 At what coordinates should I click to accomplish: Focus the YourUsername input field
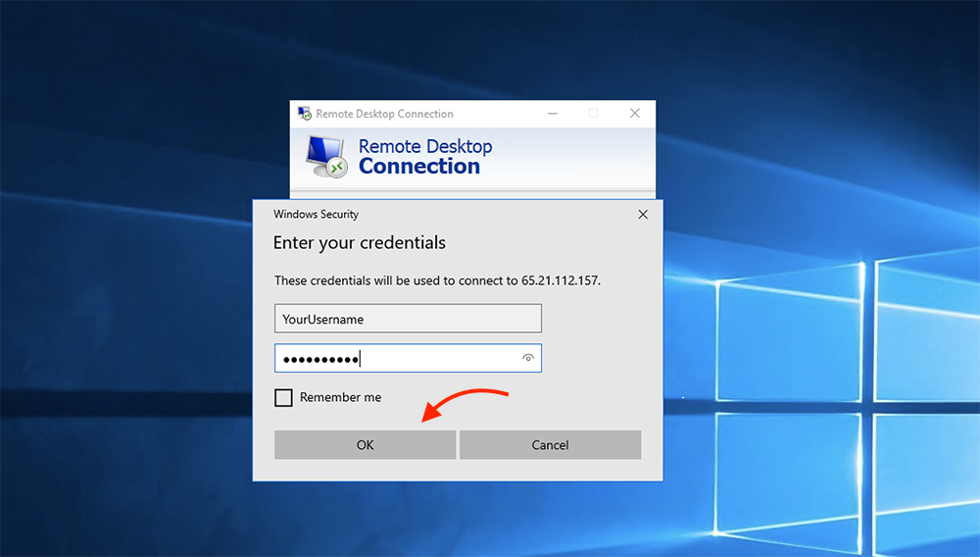(408, 319)
